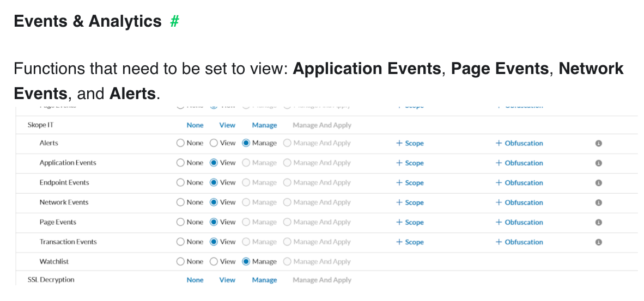Add Scope for Alerts row

[410, 144]
